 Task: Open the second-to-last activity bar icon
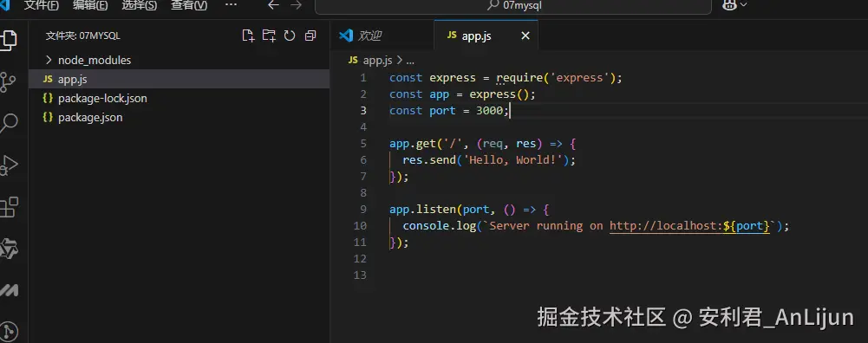point(9,290)
